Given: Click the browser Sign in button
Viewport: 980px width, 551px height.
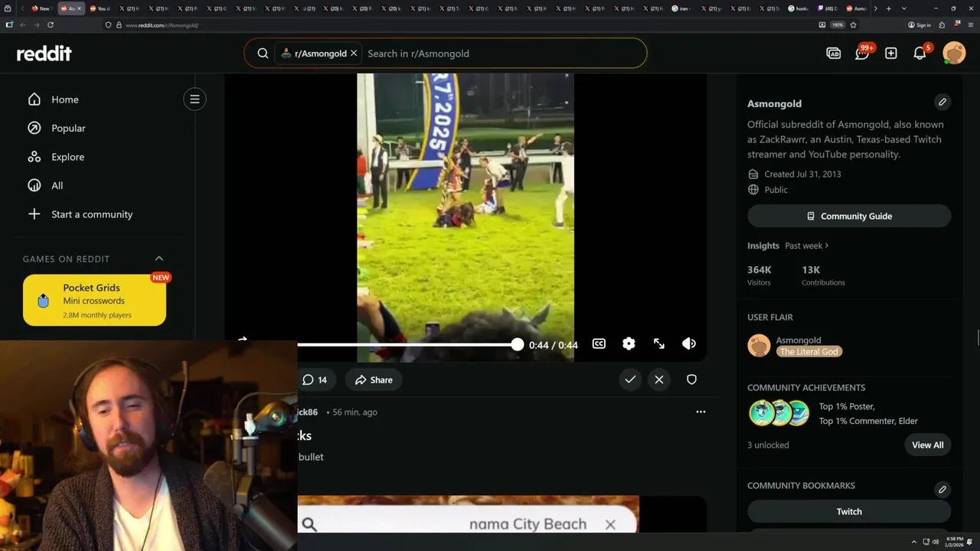Looking at the screenshot, I should tap(920, 24).
